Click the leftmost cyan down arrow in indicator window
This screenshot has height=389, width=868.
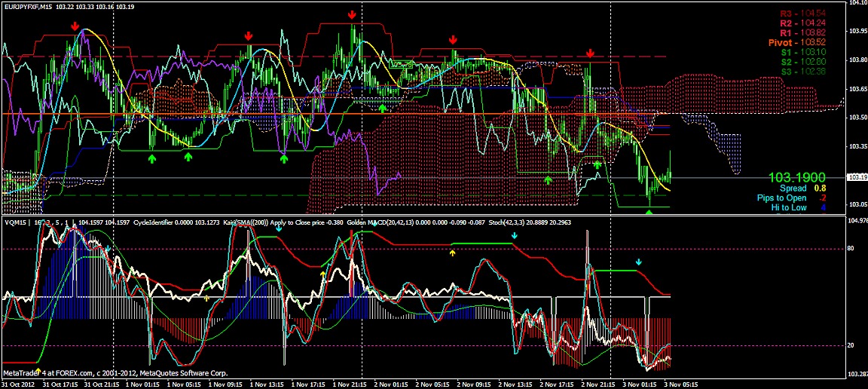click(x=108, y=248)
